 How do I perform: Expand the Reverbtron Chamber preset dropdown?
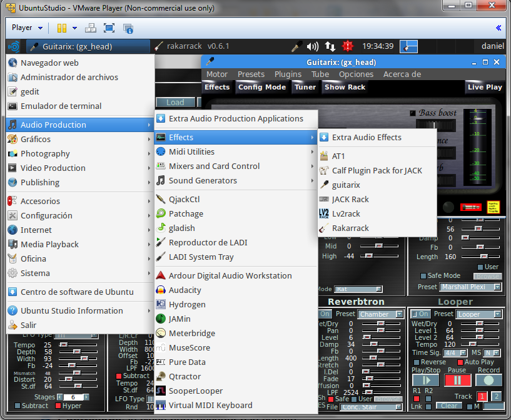[382, 314]
